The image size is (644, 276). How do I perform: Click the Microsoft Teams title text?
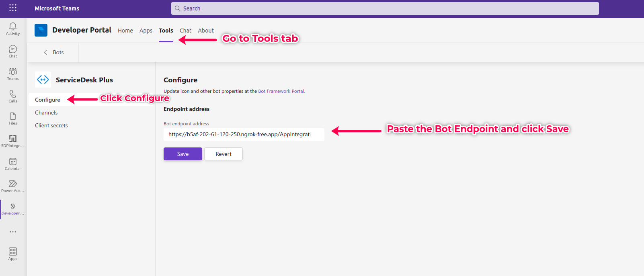[x=57, y=8]
